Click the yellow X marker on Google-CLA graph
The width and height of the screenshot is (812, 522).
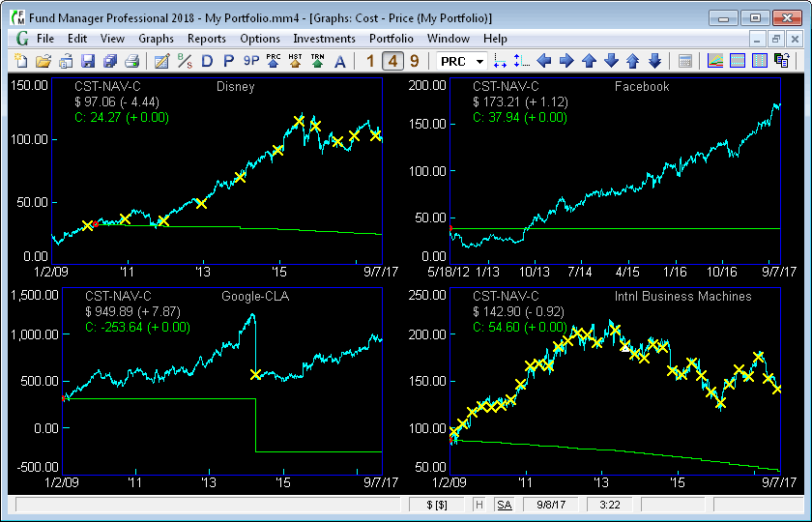[x=255, y=374]
